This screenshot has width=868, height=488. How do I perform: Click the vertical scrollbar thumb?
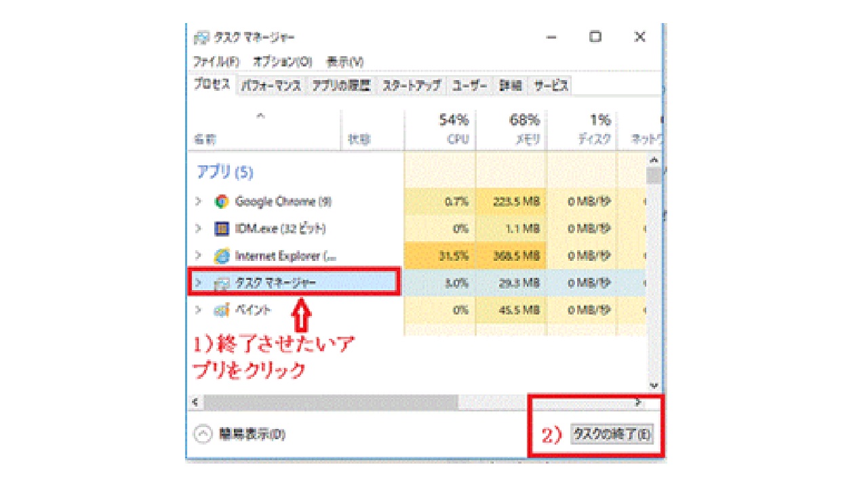[654, 176]
